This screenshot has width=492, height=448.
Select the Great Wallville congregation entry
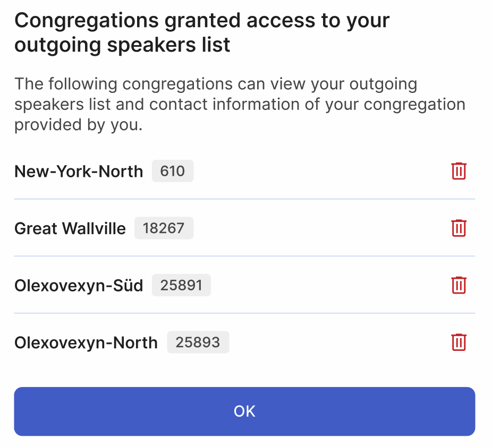(x=70, y=228)
